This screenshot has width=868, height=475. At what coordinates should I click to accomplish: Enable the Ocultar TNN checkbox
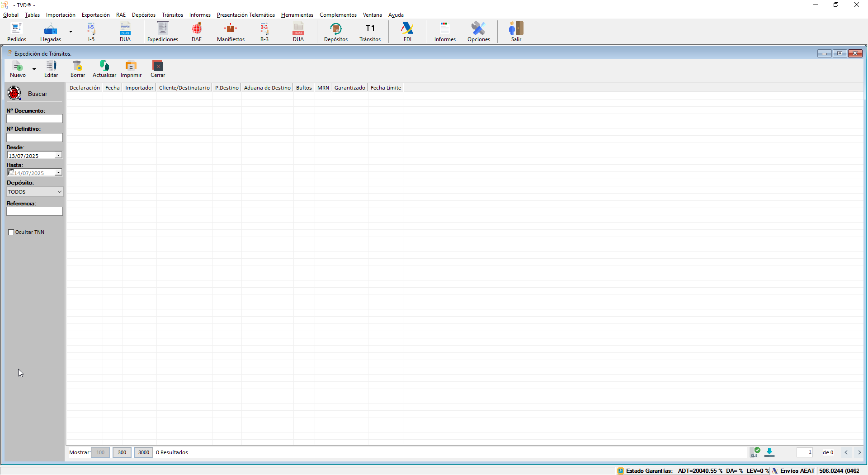[11, 233]
